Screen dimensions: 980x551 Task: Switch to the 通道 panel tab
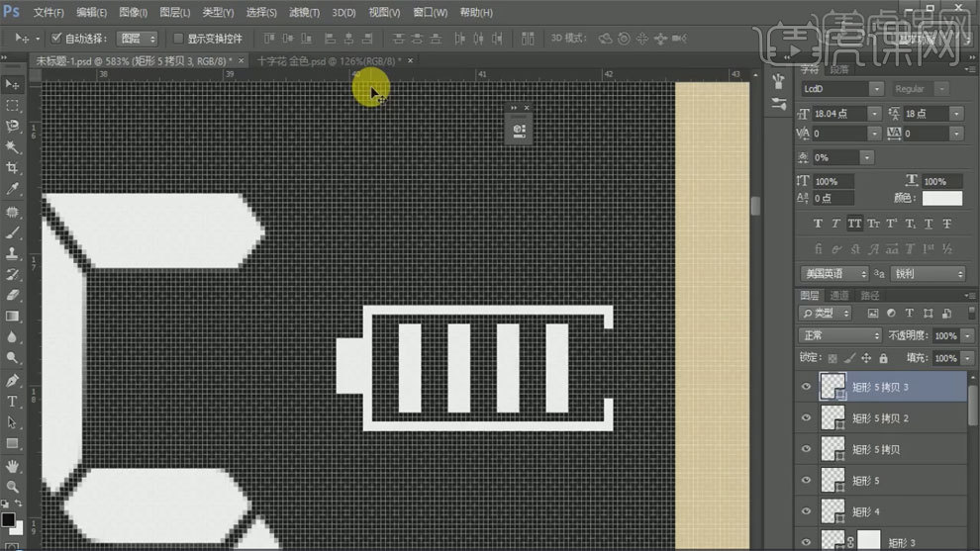click(x=838, y=296)
